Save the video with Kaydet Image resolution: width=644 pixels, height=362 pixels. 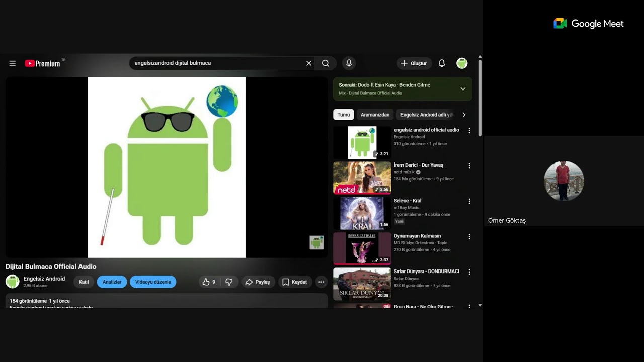tap(295, 282)
